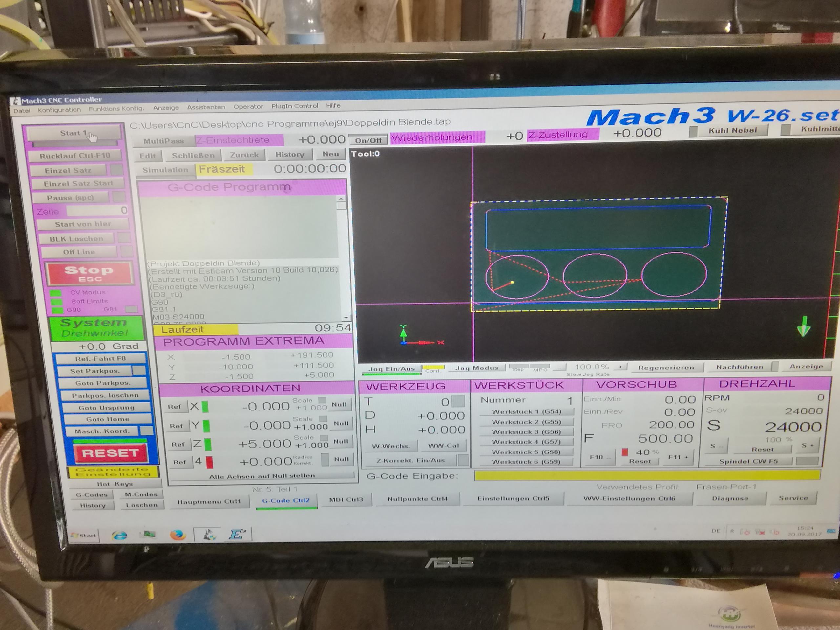Decrease spindle speed with S – button

click(716, 446)
